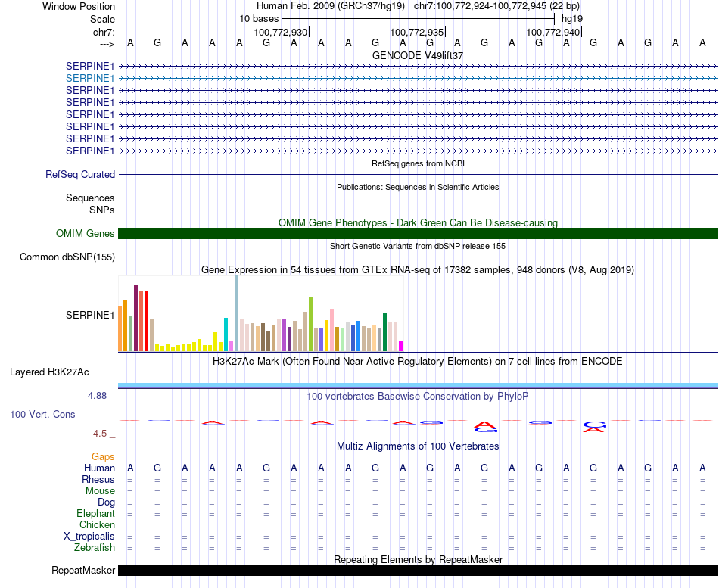Click the chr7: ruler label
Viewport: 719px width, 588px height.
pos(104,32)
